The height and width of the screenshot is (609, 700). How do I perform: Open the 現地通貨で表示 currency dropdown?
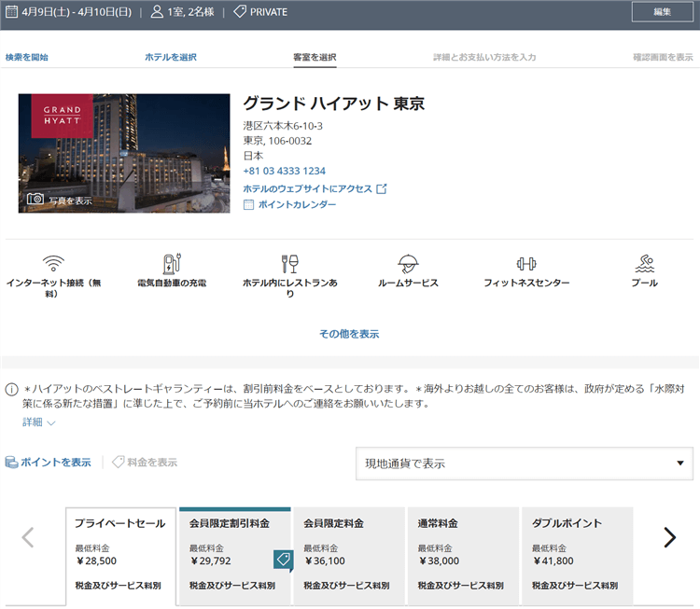(x=524, y=464)
